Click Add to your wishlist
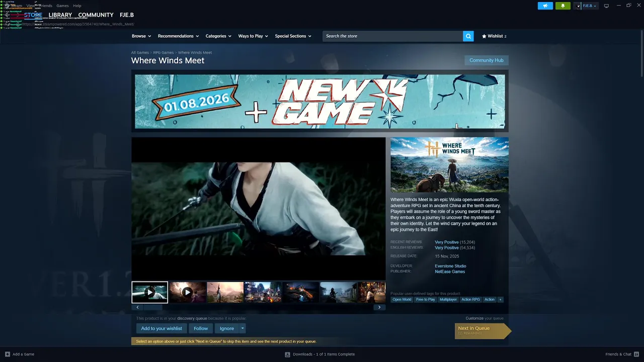This screenshot has height=362, width=644. 162,328
